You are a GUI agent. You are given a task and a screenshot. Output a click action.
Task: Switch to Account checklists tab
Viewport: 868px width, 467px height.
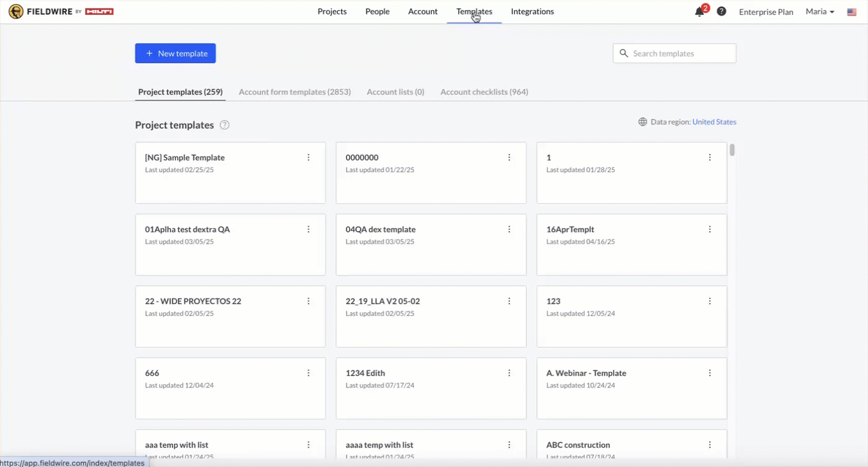484,92
